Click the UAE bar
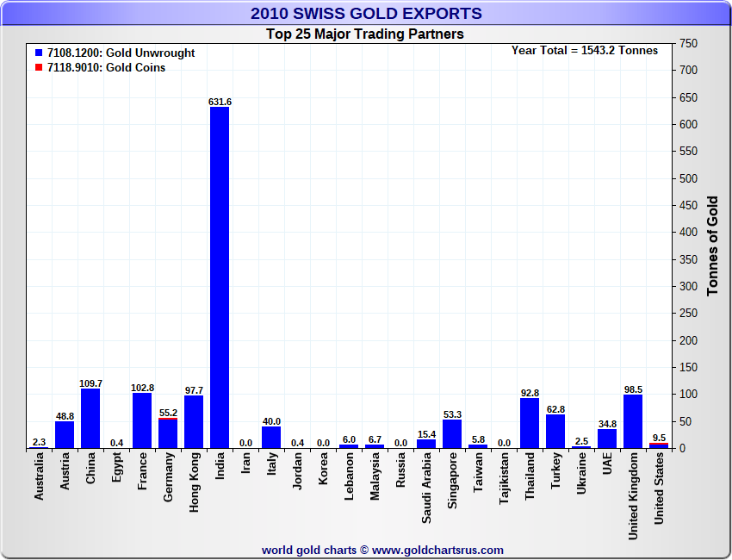The width and height of the screenshot is (732, 560). coord(607,439)
